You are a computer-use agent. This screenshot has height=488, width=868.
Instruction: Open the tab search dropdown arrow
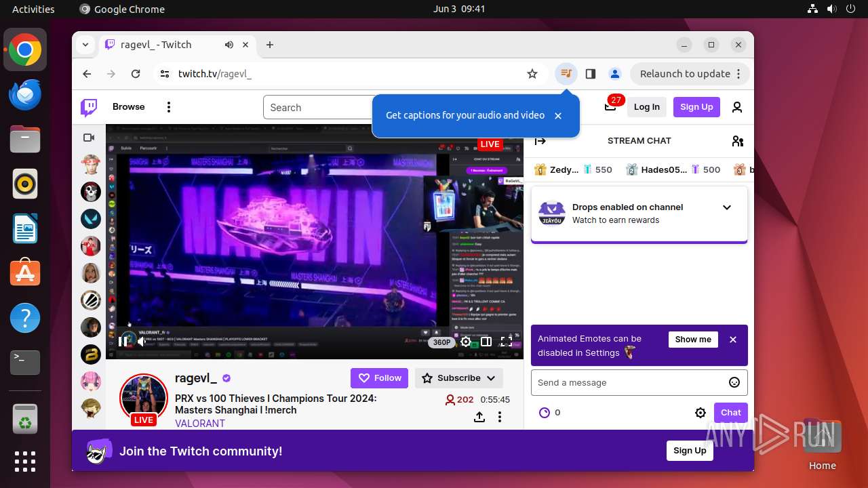click(x=85, y=45)
